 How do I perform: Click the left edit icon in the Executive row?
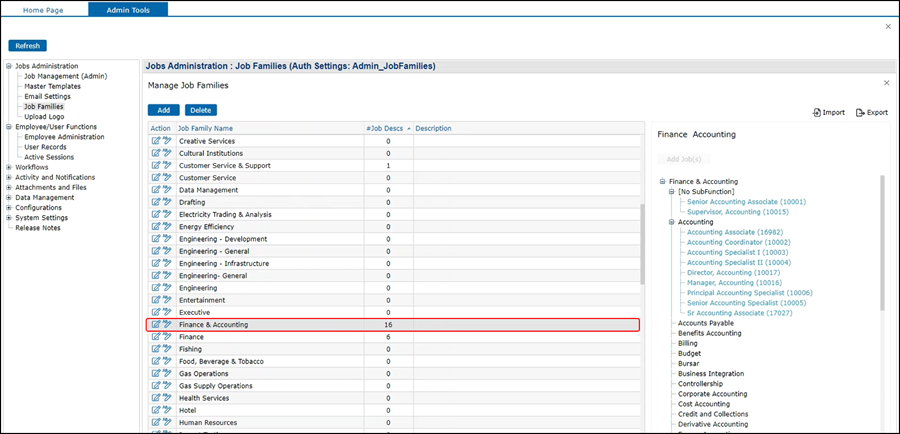[156, 313]
